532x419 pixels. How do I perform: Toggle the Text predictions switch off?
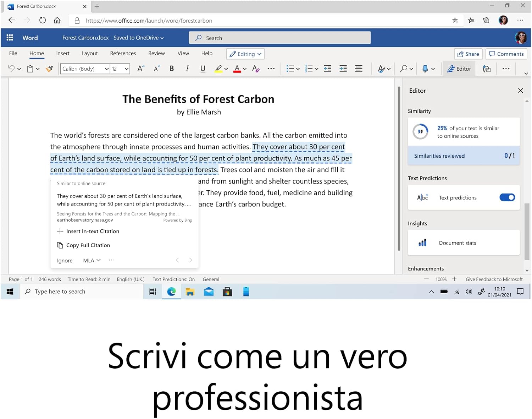pos(507,197)
